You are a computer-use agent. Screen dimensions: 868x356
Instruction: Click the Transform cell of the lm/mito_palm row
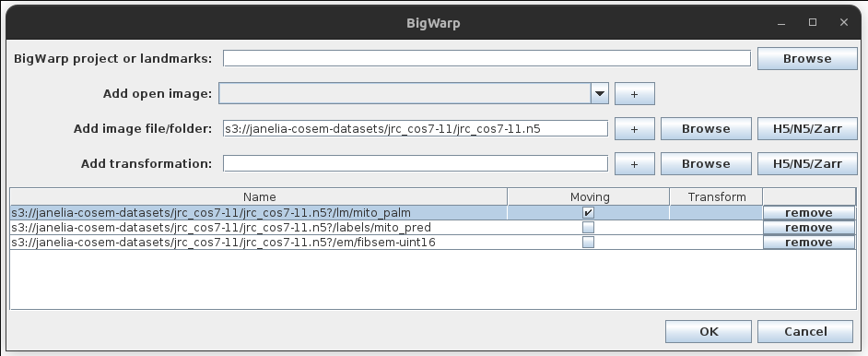click(x=716, y=213)
